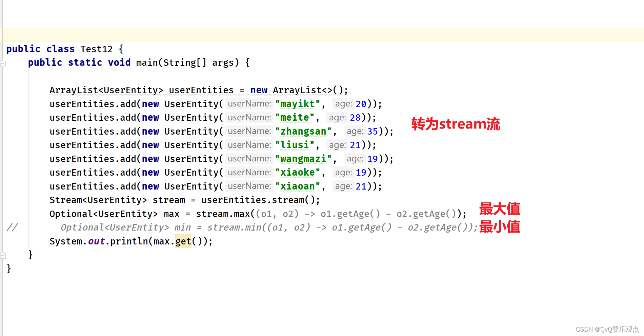The image size is (644, 336).
Task: Click the new ArrayList<>() expression
Action: coord(296,90)
